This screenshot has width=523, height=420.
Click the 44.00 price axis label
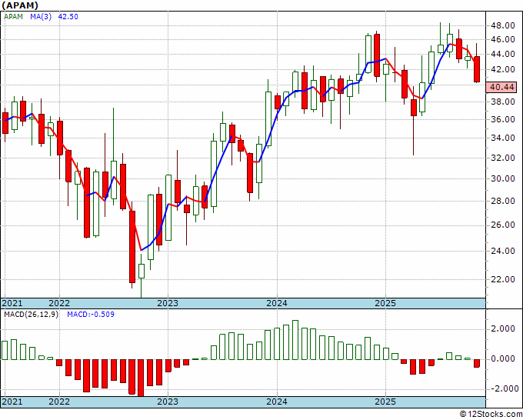pyautogui.click(x=502, y=54)
